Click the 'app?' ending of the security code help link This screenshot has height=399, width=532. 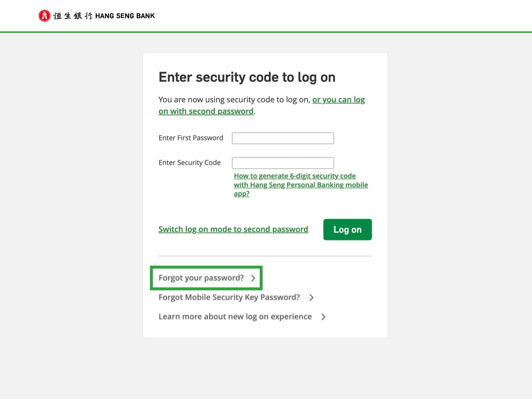click(x=241, y=194)
